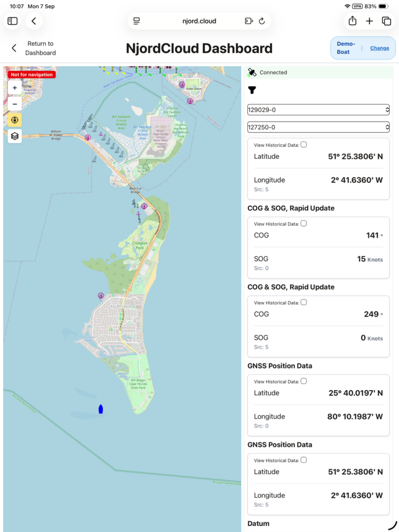This screenshot has height=532, width=399.
Task: Zoom out on the map
Action: tap(15, 104)
